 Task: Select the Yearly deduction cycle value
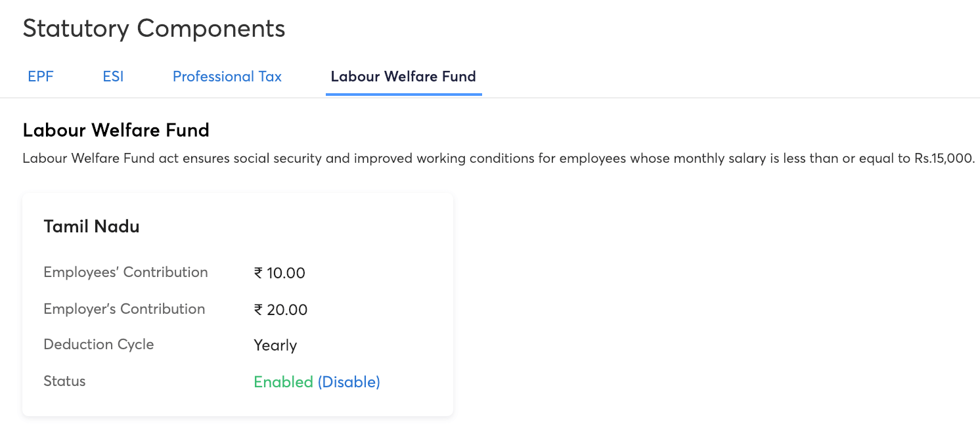coord(275,345)
